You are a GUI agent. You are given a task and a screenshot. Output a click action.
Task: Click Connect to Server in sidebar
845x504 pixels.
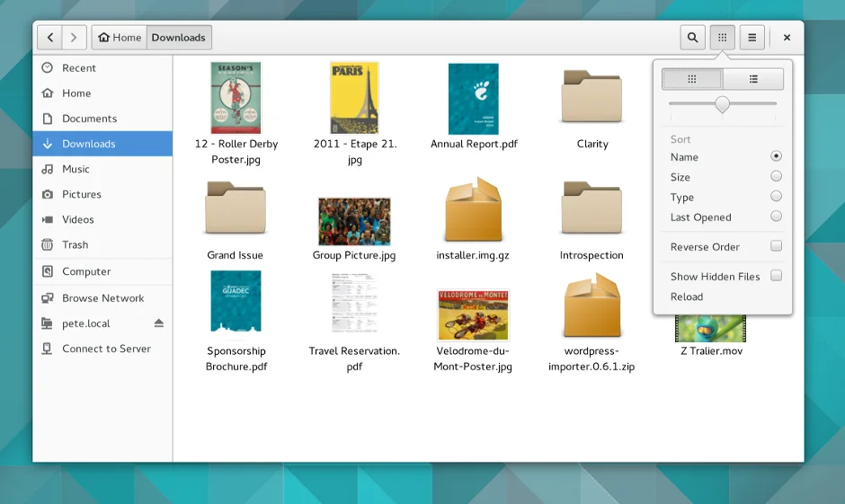click(x=106, y=349)
